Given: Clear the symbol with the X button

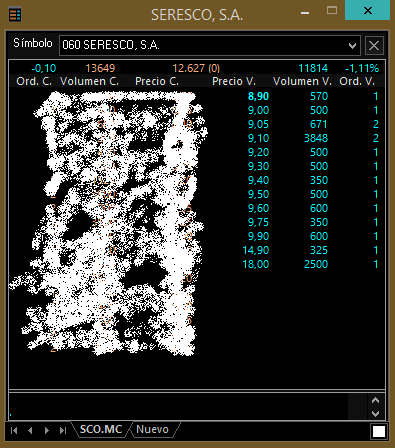Looking at the screenshot, I should coord(374,45).
